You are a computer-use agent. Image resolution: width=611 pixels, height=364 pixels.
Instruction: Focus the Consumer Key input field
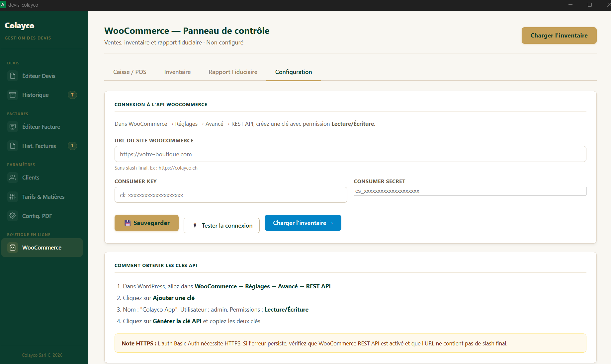(x=231, y=195)
